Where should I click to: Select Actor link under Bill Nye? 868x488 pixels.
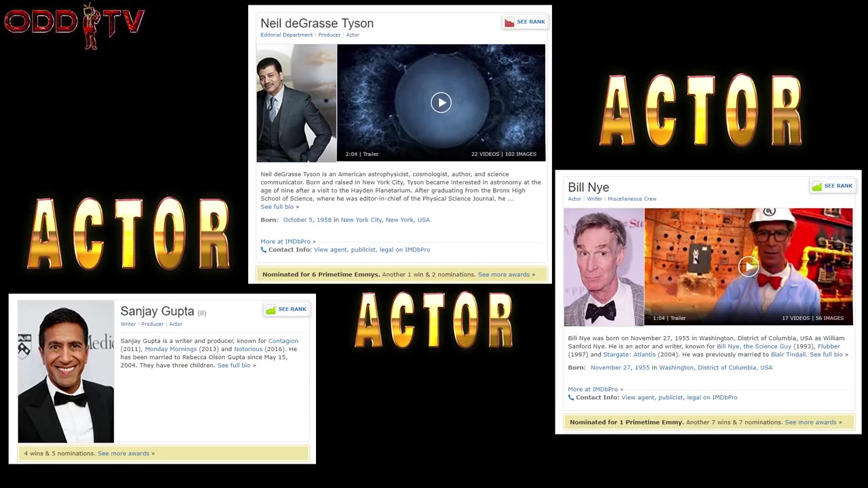574,199
